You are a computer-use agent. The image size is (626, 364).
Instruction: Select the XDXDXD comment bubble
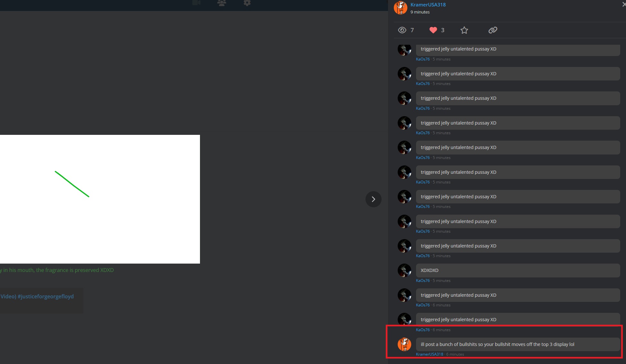pos(518,270)
